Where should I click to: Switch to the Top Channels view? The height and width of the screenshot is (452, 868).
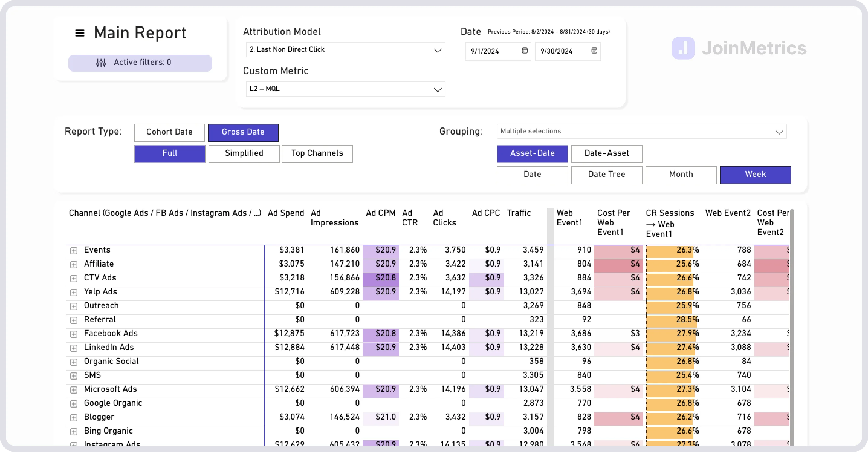317,153
